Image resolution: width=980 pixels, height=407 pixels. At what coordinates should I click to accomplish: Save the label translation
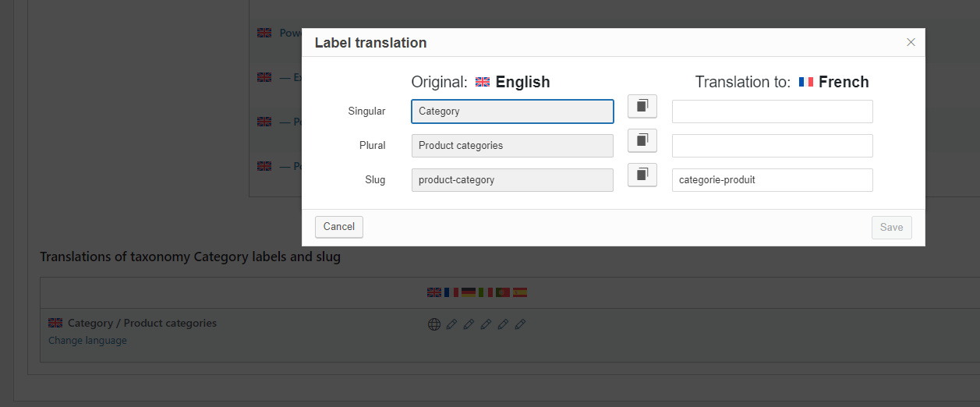pyautogui.click(x=892, y=228)
